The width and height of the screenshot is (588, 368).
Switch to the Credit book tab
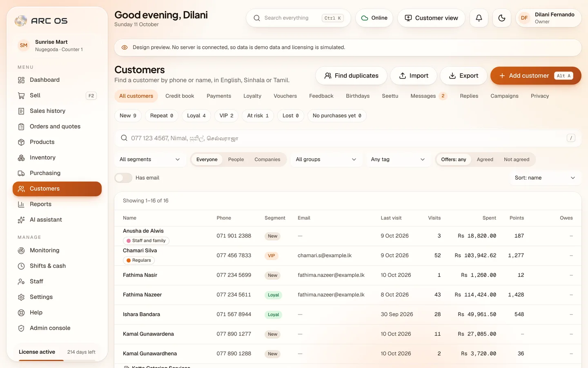tap(180, 96)
